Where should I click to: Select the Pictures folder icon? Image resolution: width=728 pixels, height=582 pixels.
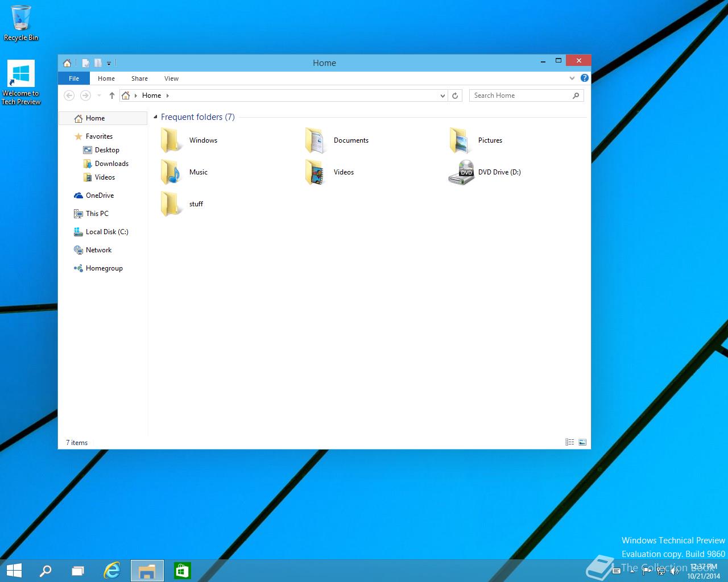[460, 140]
